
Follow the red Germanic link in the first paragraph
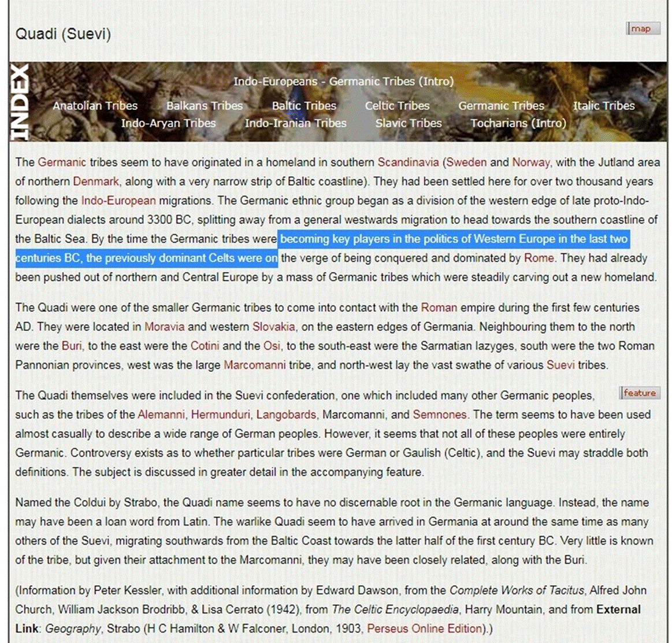[62, 162]
